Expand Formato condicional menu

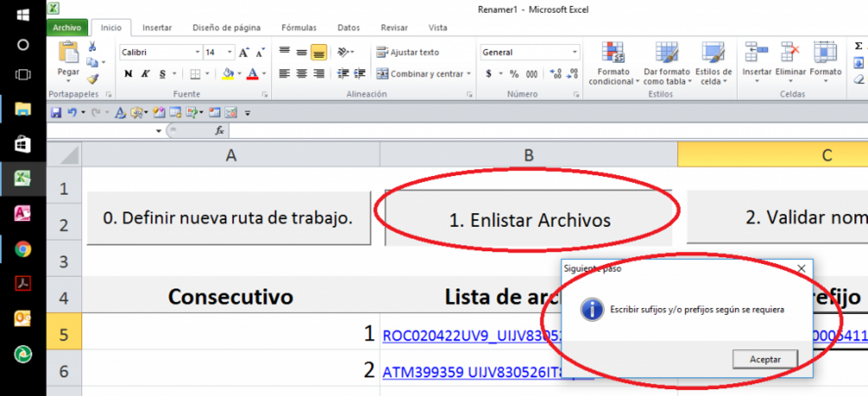[613, 64]
